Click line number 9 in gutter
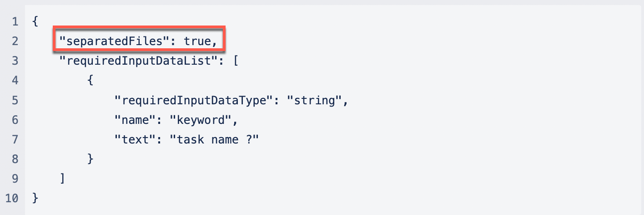The image size is (644, 215). pos(15,179)
